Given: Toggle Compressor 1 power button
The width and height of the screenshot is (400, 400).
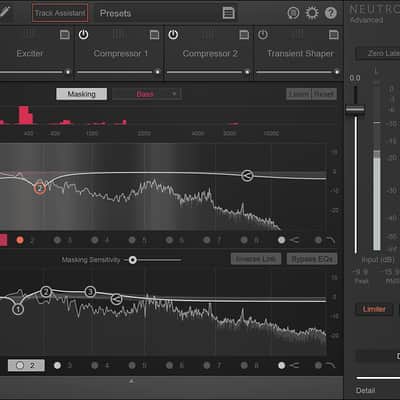Looking at the screenshot, I should pyautogui.click(x=83, y=34).
